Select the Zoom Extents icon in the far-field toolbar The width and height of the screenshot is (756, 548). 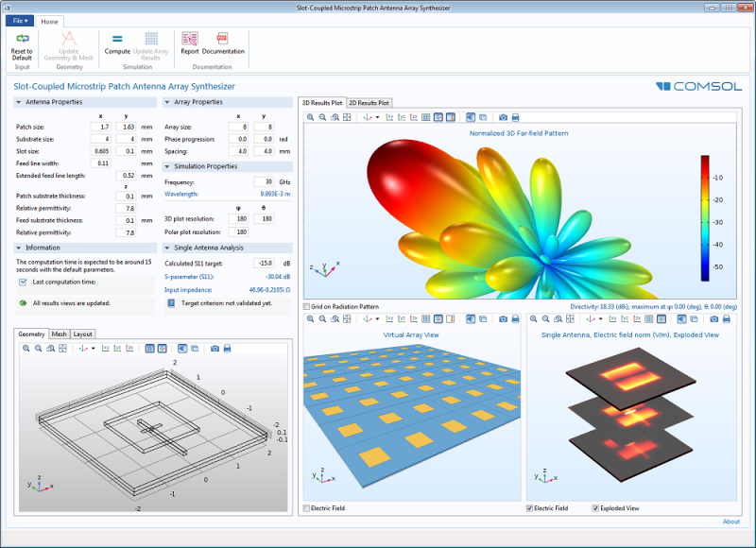tap(347, 118)
